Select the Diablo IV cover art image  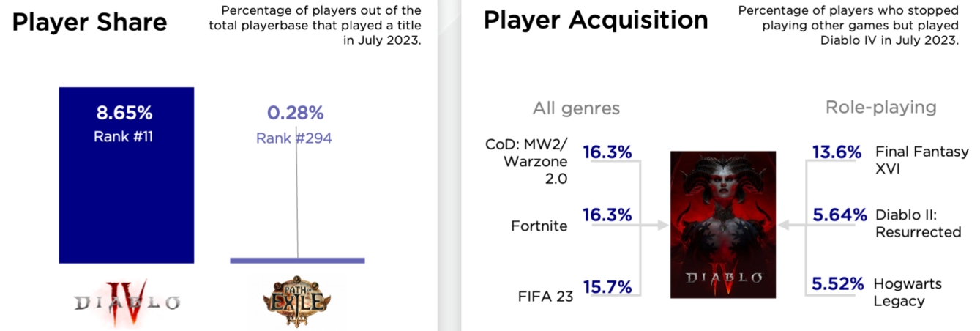click(x=723, y=224)
